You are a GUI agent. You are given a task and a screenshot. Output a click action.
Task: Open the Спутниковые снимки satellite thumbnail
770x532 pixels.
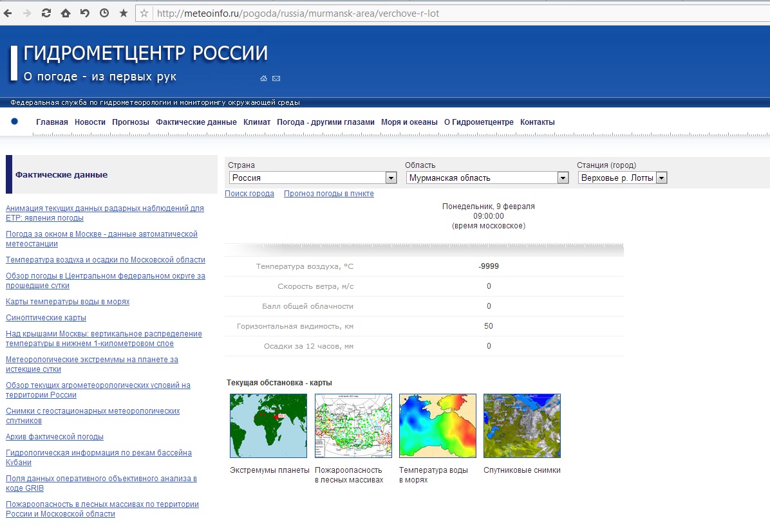click(x=521, y=426)
